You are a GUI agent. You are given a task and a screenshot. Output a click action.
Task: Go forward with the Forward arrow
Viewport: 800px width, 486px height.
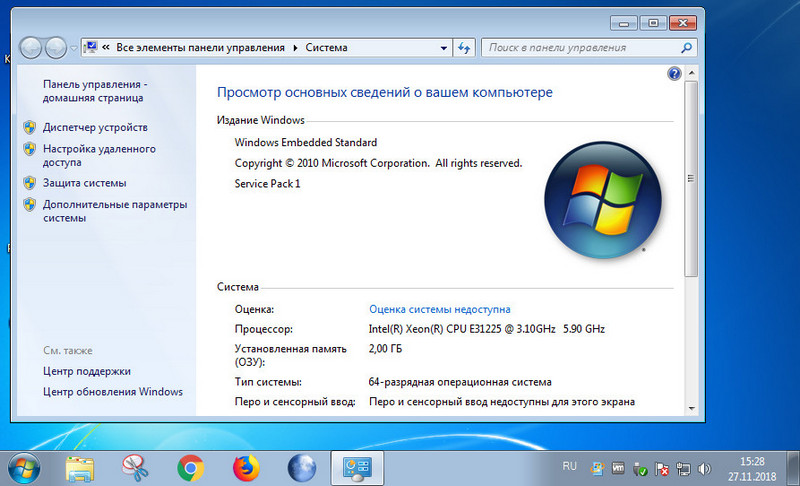coord(56,48)
